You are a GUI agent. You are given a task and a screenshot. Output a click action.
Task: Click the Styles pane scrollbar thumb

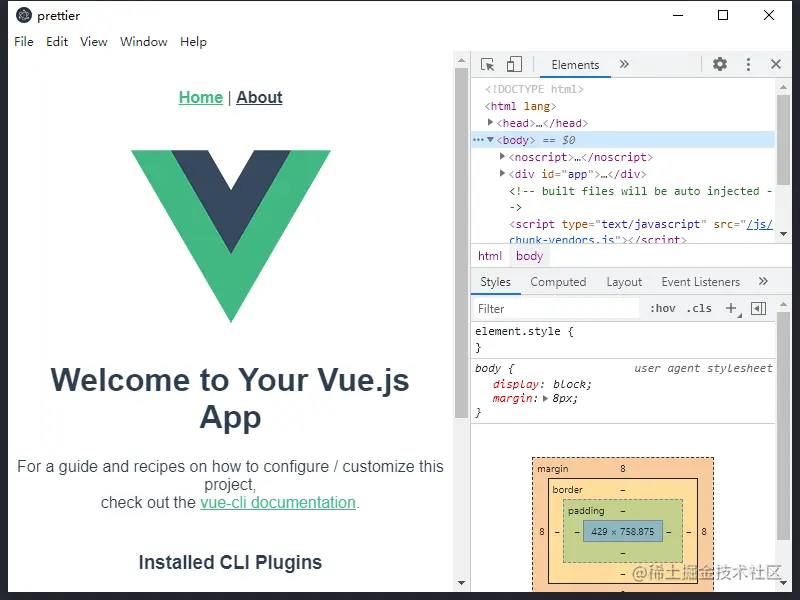pyautogui.click(x=783, y=426)
